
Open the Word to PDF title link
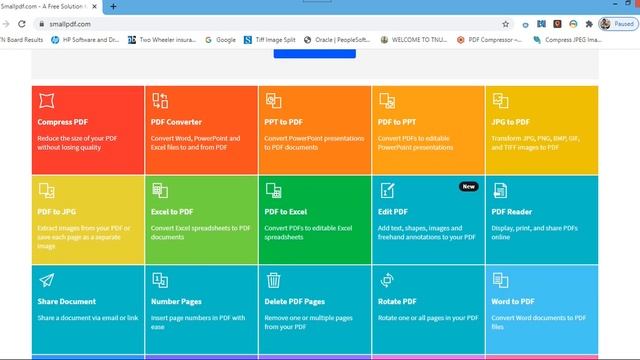pyautogui.click(x=513, y=302)
